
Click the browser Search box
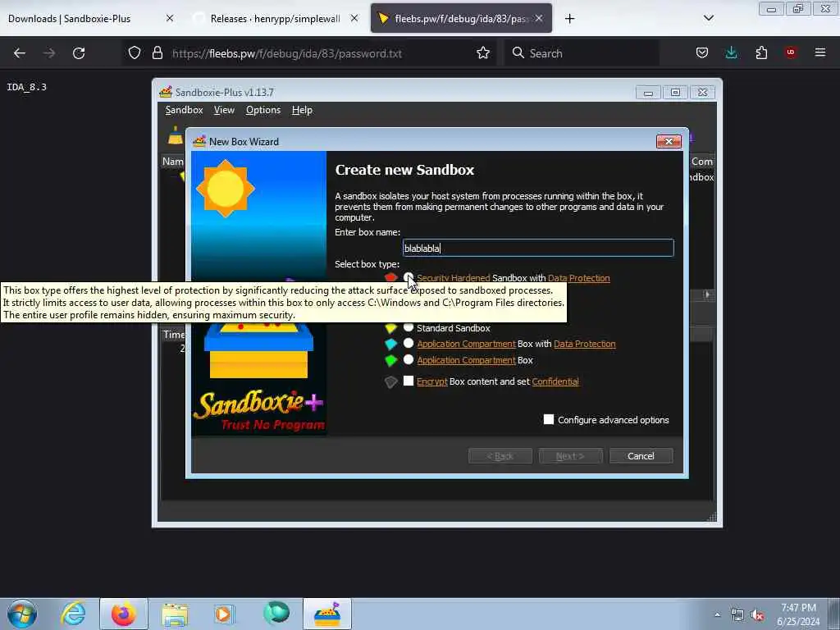point(581,53)
